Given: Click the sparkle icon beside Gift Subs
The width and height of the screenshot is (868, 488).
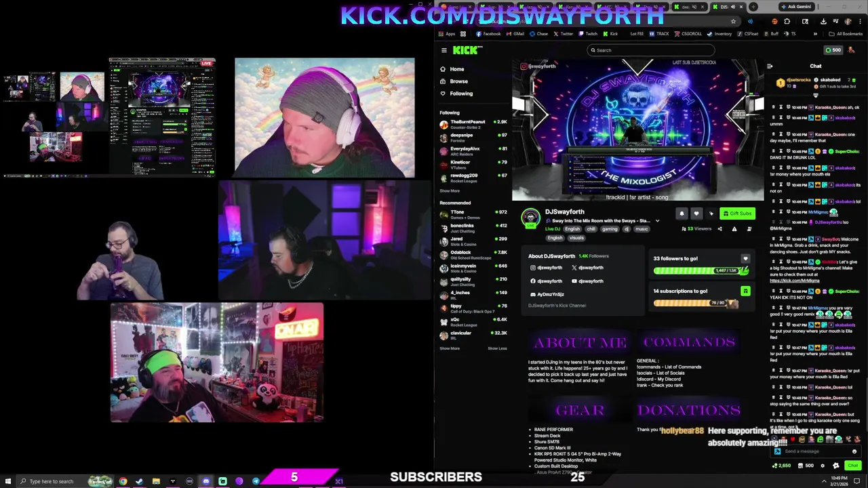Looking at the screenshot, I should point(711,213).
